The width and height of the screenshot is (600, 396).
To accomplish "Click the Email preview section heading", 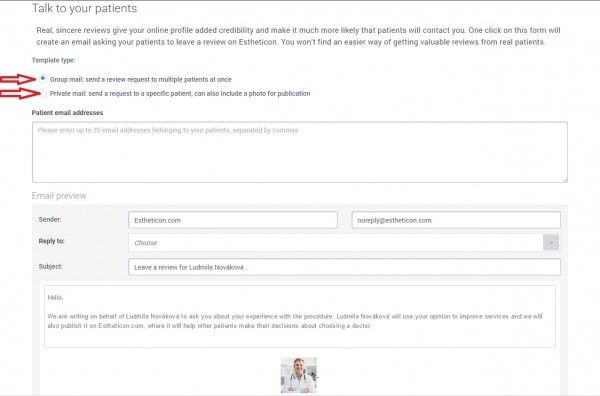I will (59, 196).
